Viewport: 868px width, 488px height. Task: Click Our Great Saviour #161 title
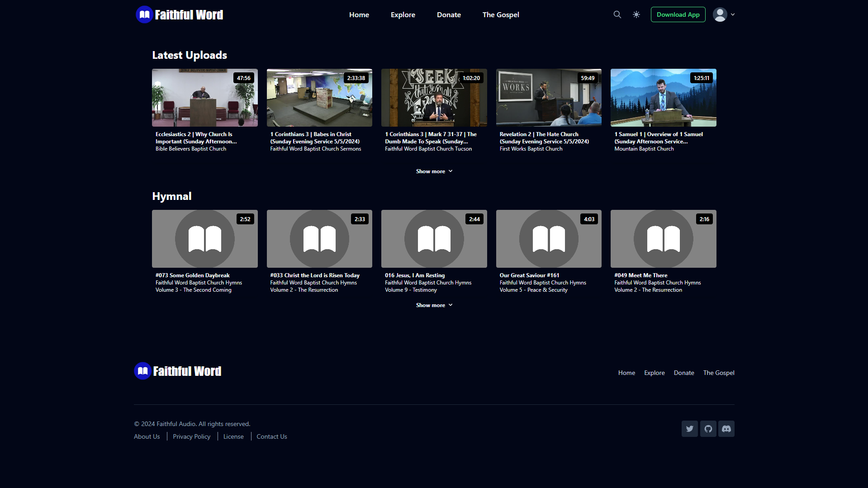pyautogui.click(x=529, y=275)
